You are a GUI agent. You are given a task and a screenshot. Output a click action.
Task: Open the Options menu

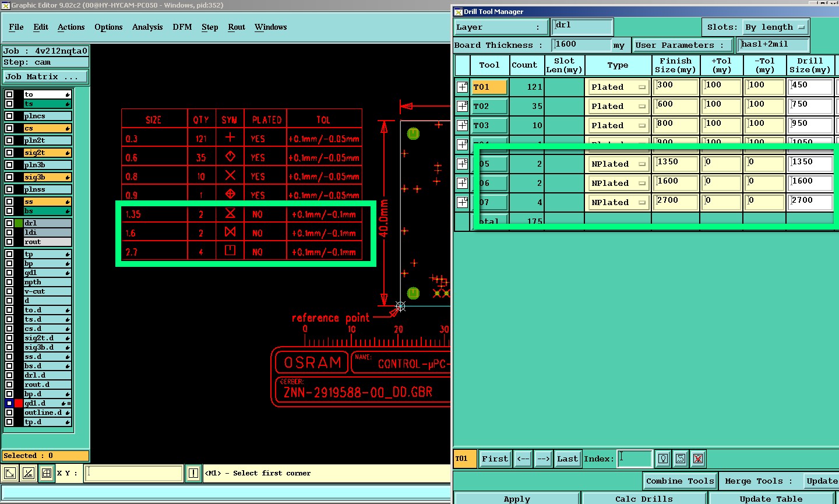click(x=108, y=27)
